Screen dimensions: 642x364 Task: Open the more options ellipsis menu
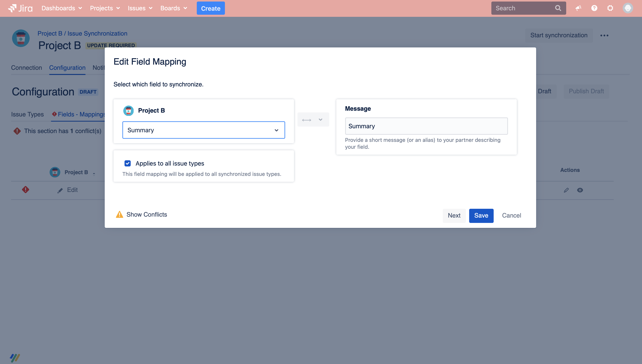605,35
